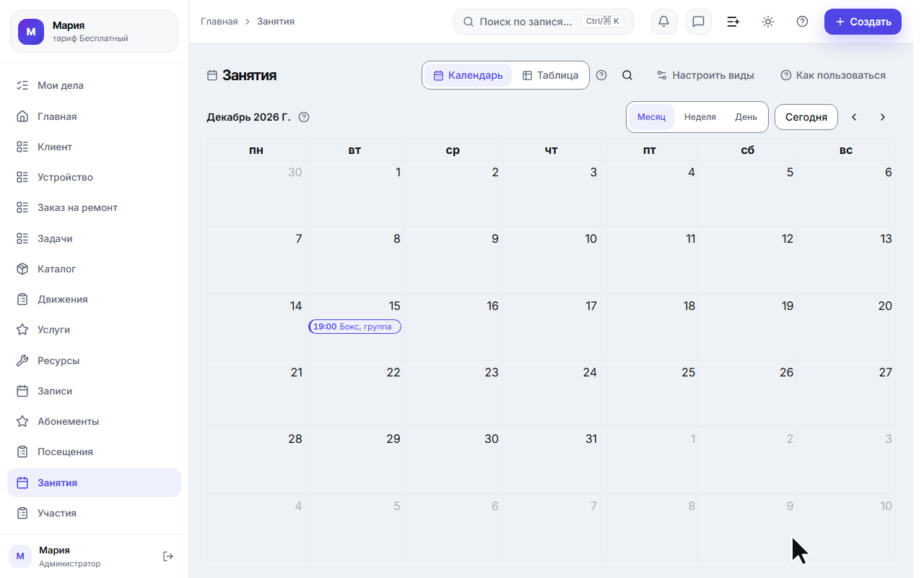This screenshot has width=924, height=578.
Task: Click help icon next to Таблица tab
Action: coord(601,75)
